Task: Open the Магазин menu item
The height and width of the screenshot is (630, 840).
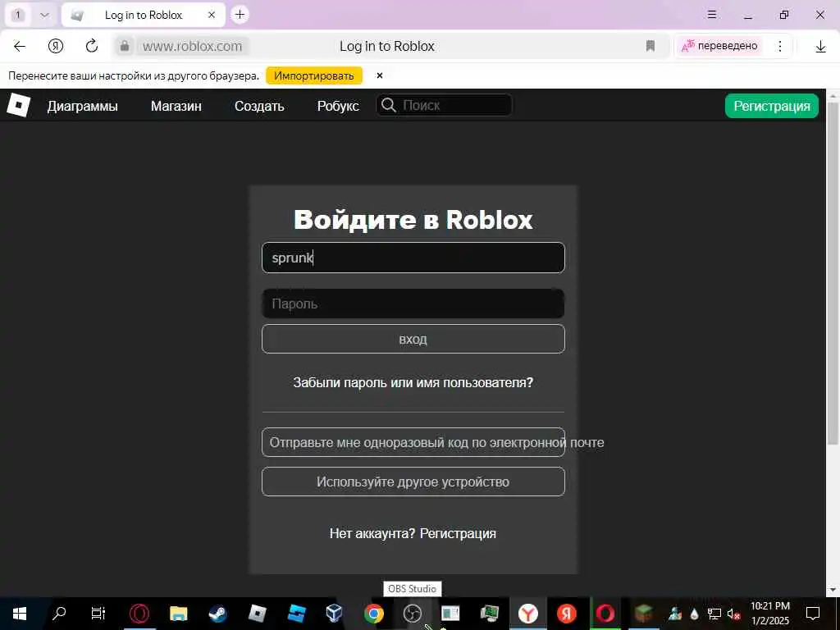Action: (176, 106)
